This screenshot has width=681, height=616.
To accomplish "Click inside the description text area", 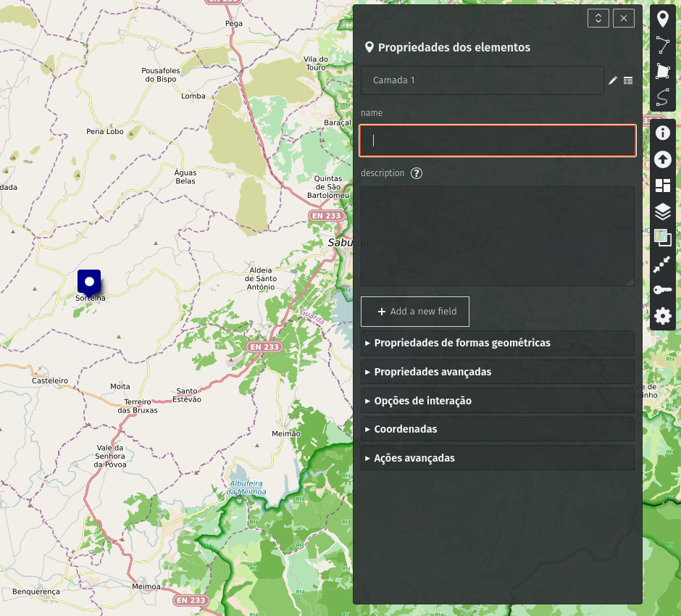I will (x=498, y=236).
